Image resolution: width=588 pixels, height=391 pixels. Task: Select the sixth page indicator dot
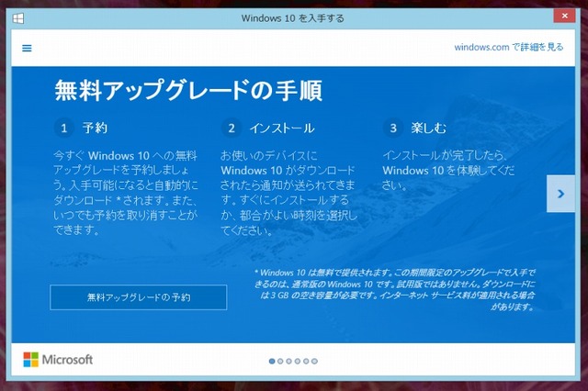[x=314, y=361]
